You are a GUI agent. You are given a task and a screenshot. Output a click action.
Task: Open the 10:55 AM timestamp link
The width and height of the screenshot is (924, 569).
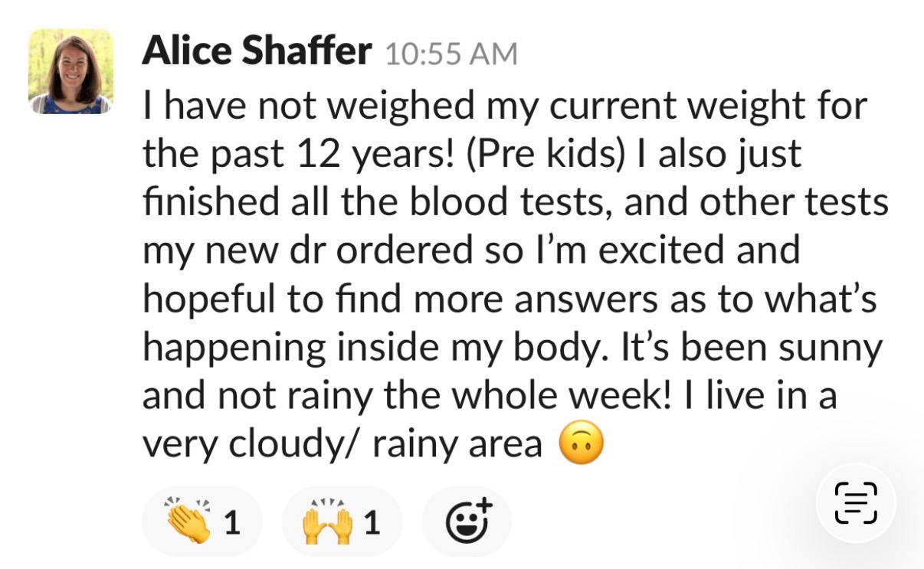[451, 54]
